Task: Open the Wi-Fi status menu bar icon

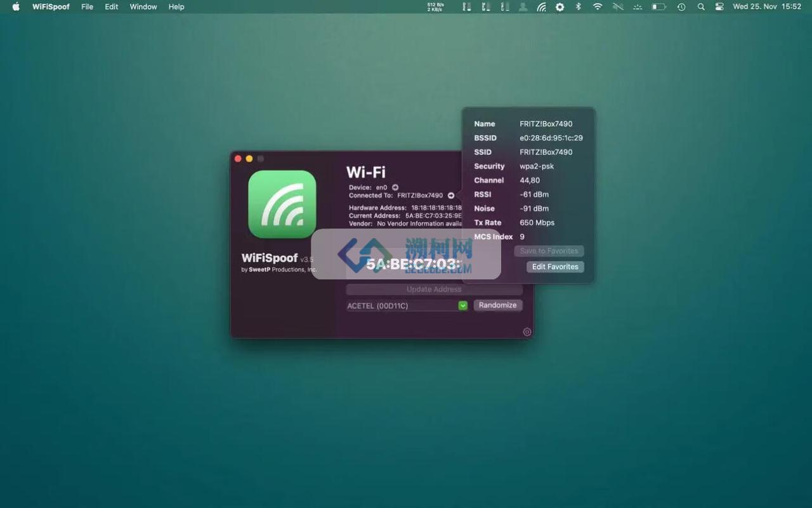Action: 598,6
